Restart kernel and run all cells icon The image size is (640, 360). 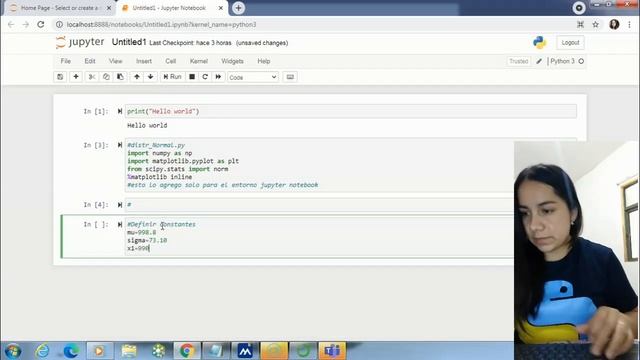click(x=218, y=77)
